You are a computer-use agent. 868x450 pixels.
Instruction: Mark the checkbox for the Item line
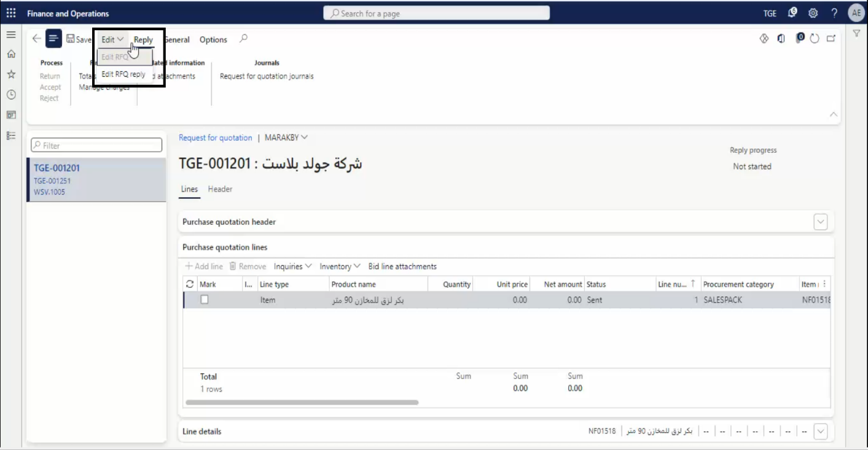click(x=205, y=300)
